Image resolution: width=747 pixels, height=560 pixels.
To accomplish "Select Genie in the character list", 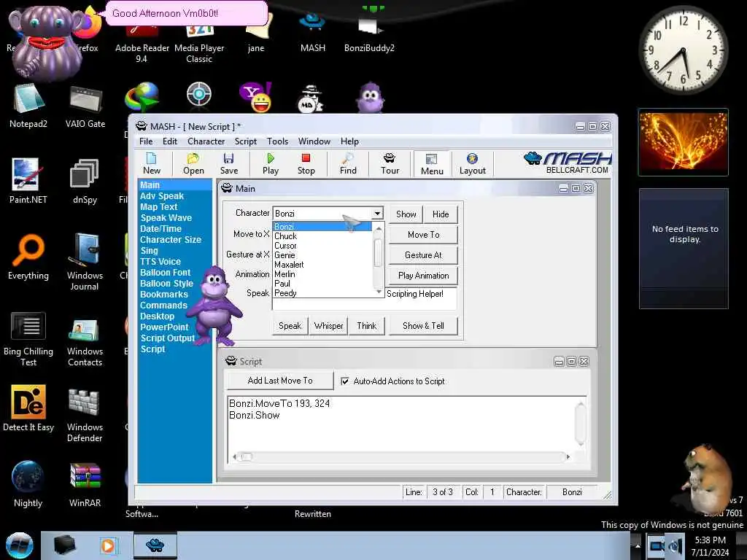I will point(285,255).
